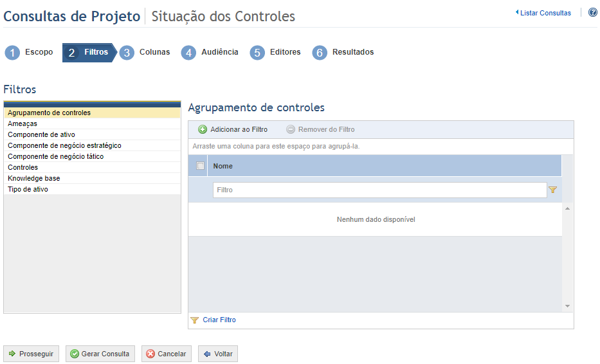Select Knowledge base in the filters list
This screenshot has height=364, width=600.
92,178
